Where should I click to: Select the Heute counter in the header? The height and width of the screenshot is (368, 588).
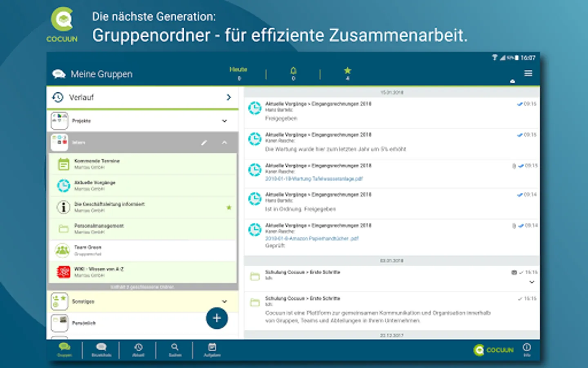click(238, 73)
